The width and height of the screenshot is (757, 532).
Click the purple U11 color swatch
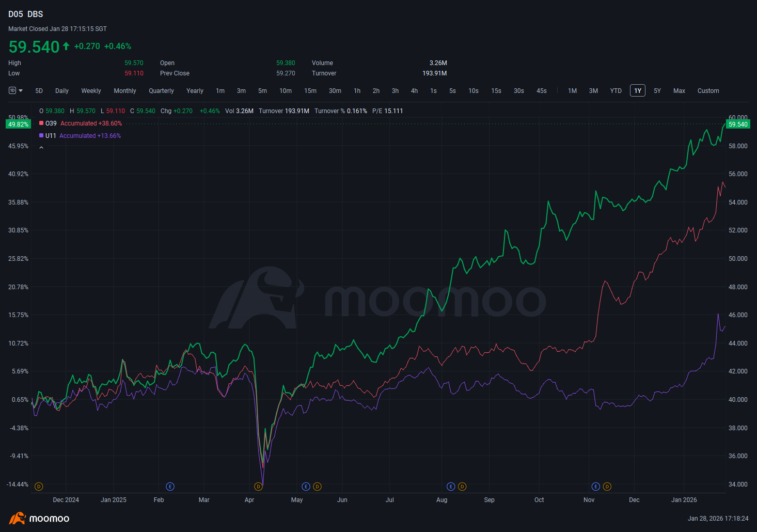tap(41, 136)
